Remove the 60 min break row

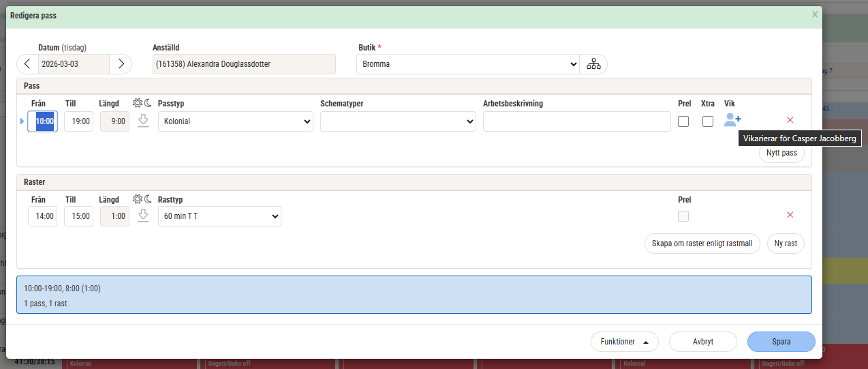pos(790,215)
